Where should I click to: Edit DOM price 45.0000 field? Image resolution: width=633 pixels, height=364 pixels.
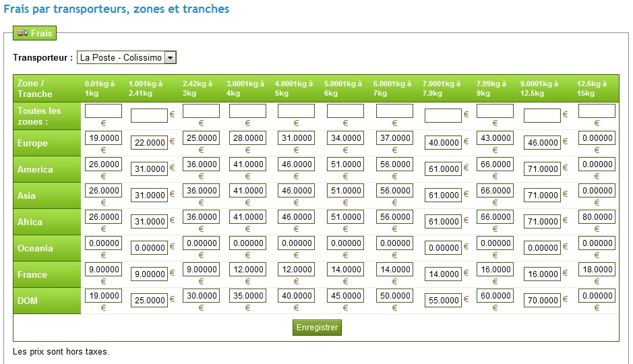[x=345, y=295]
